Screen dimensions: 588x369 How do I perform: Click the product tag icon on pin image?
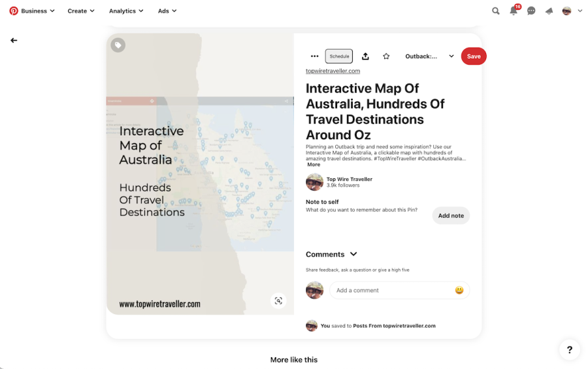[118, 45]
